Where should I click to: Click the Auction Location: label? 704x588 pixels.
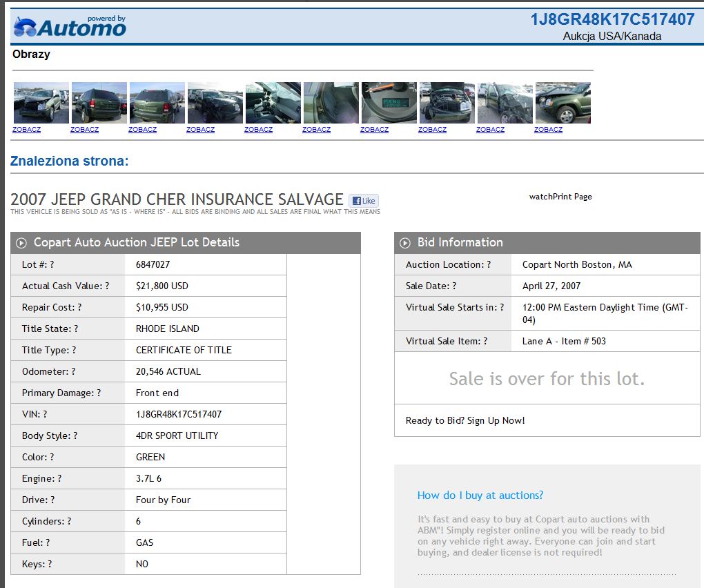pyautogui.click(x=448, y=264)
